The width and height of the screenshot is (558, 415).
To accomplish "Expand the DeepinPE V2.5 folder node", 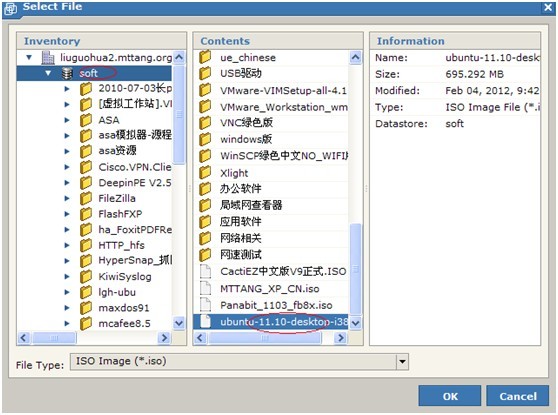I will coord(67,183).
